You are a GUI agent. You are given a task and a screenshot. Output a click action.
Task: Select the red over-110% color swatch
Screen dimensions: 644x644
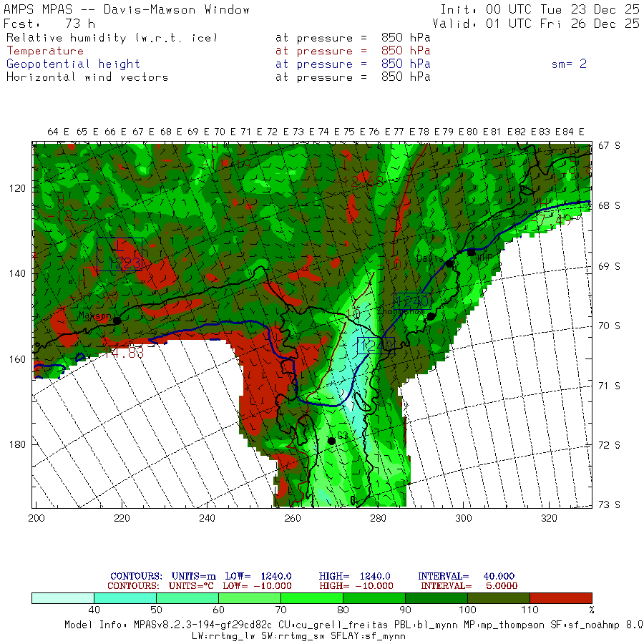coord(560,597)
